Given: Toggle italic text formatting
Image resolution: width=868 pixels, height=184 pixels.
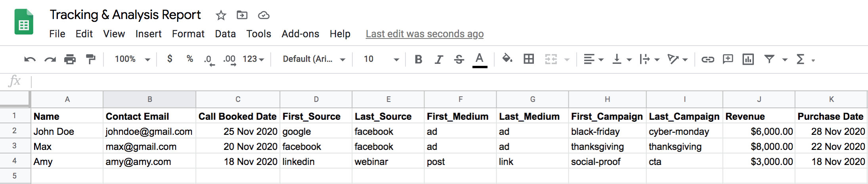Looking at the screenshot, I should click(x=438, y=59).
